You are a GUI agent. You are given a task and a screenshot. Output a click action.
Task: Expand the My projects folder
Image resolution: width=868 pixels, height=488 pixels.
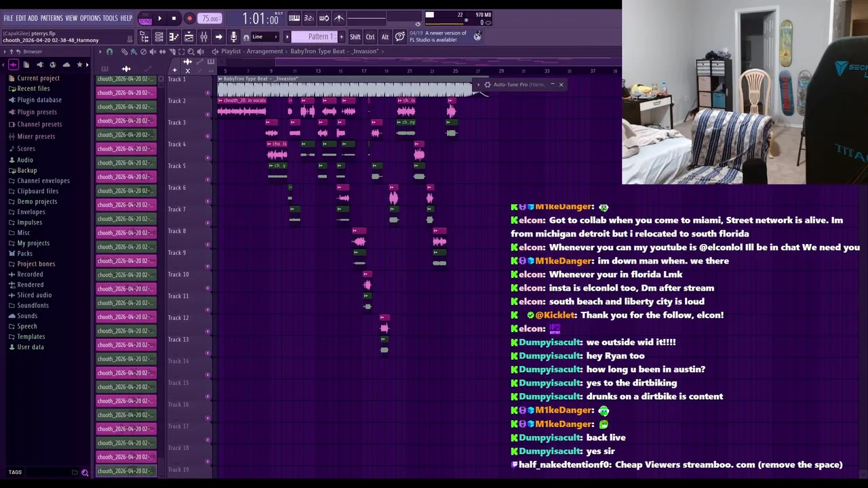[x=33, y=243]
